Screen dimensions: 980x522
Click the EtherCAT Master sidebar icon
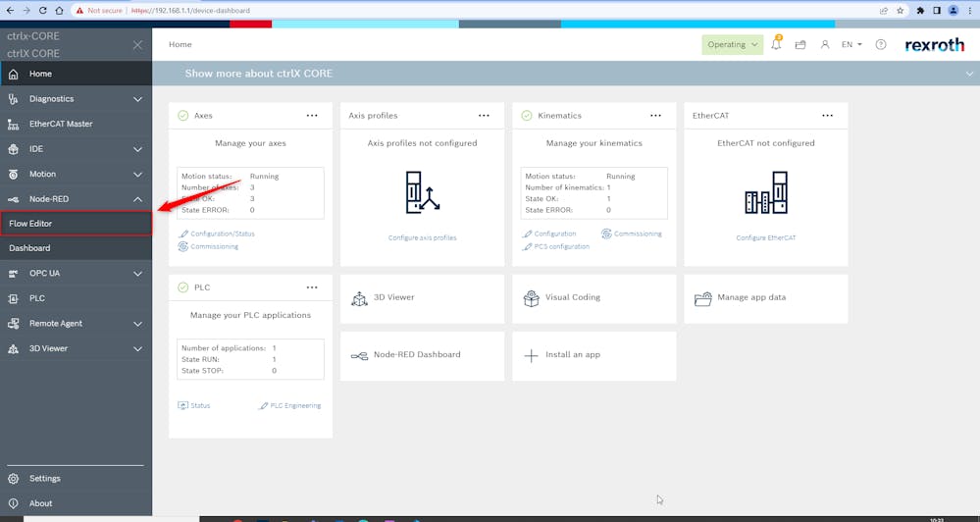click(13, 125)
